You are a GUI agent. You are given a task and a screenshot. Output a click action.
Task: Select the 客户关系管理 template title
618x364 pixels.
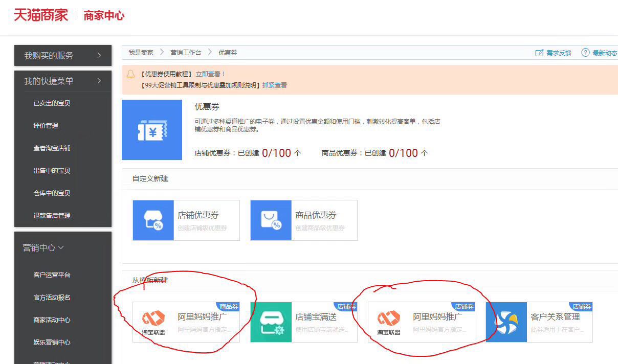(555, 317)
